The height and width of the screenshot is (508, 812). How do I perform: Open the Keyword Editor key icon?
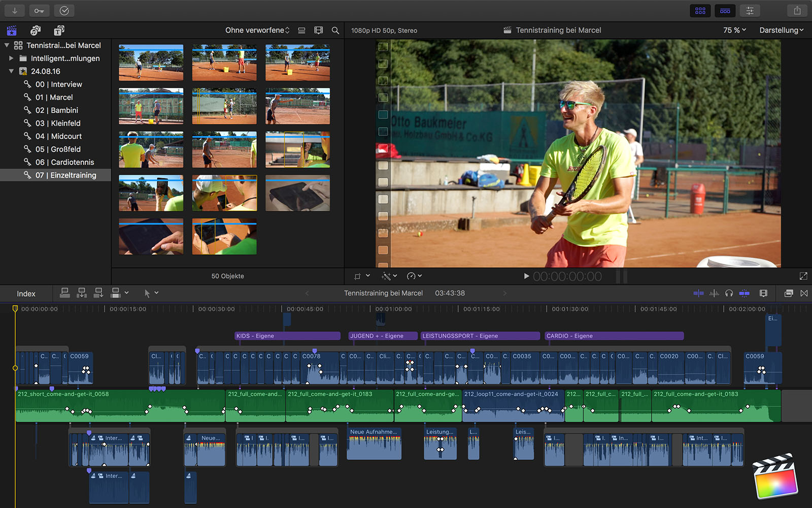[x=39, y=10]
